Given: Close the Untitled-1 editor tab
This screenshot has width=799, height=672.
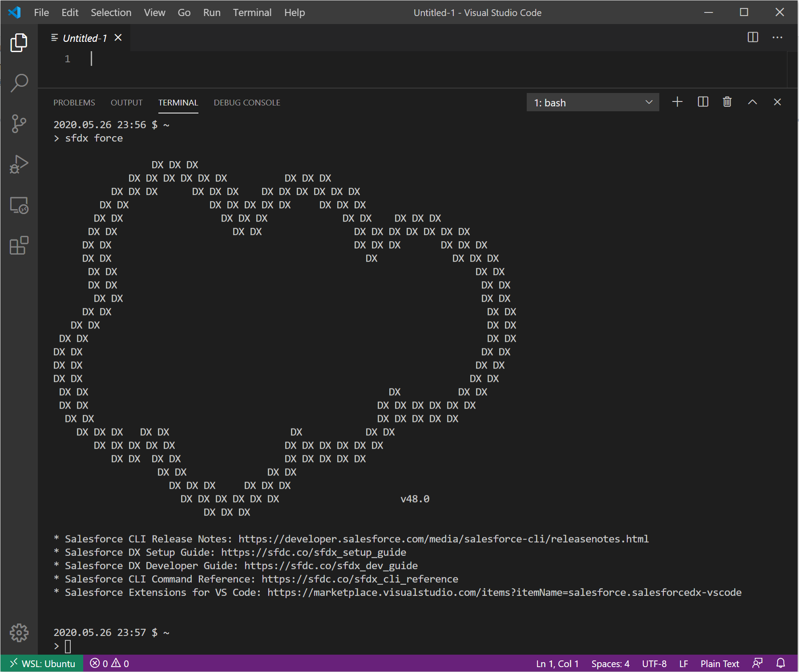Looking at the screenshot, I should 118,38.
